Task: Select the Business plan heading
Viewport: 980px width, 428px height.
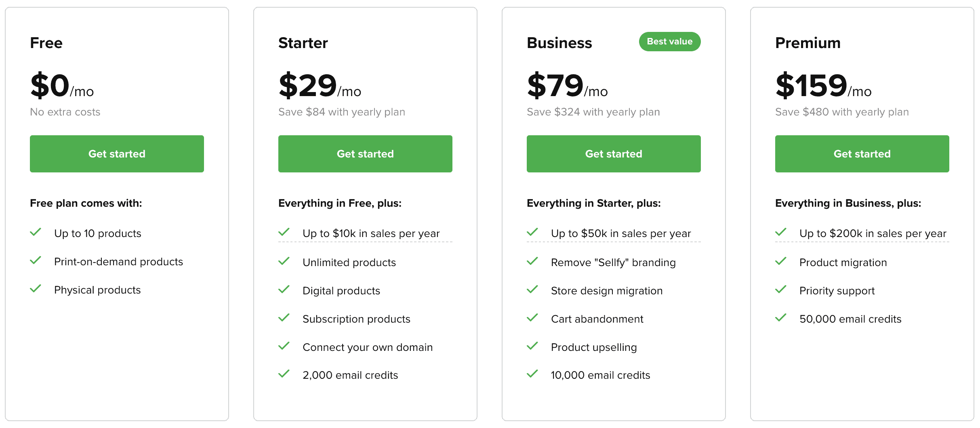Action: click(559, 43)
